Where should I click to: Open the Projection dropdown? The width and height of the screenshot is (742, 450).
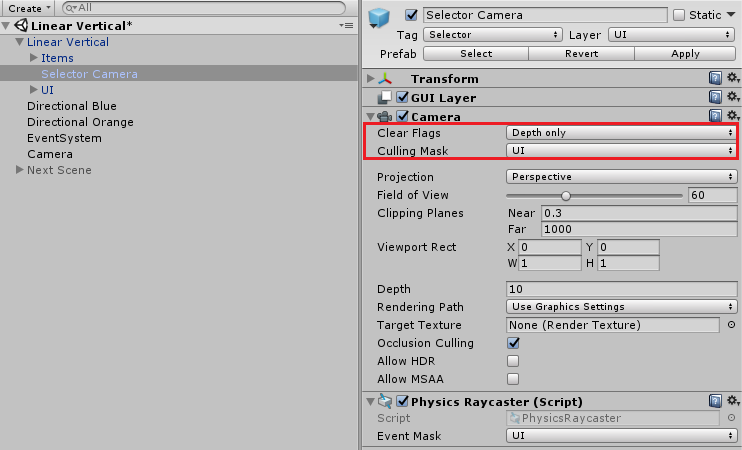pos(622,176)
